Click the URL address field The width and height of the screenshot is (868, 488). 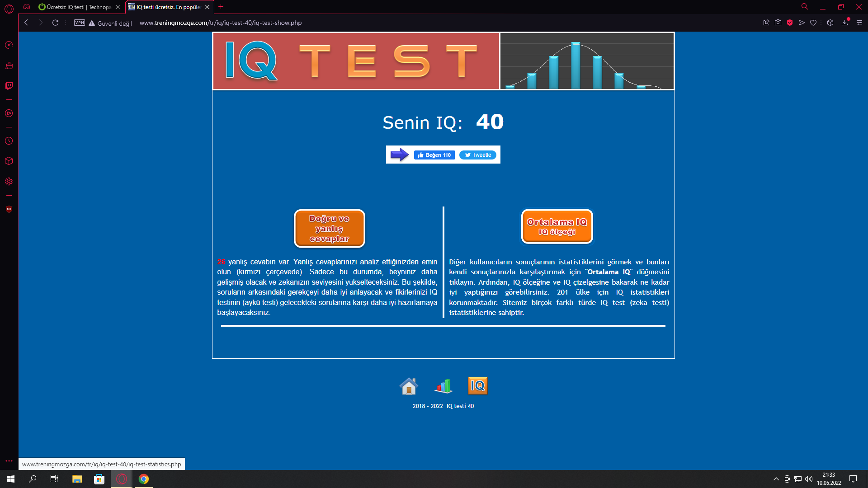coord(220,23)
